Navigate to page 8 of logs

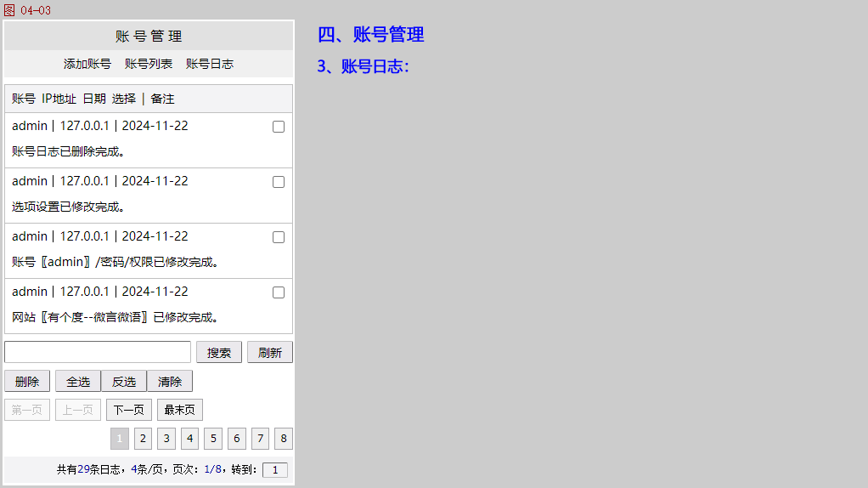coord(284,439)
